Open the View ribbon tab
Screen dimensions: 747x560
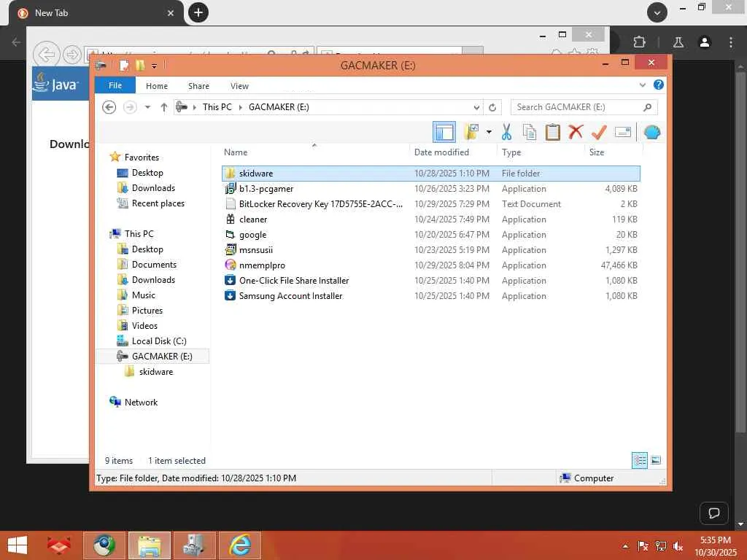click(239, 86)
